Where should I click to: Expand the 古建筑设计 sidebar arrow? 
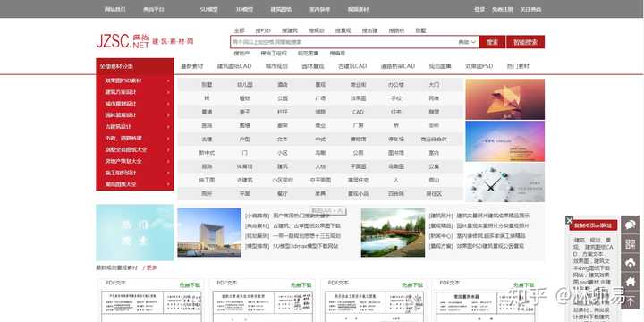click(x=168, y=127)
